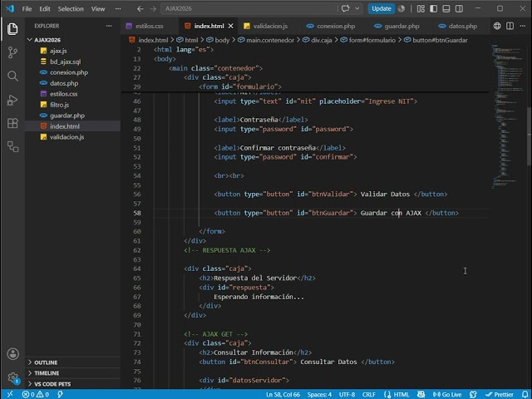Viewport: 532px width, 399px height.
Task: Switch to the estilos.css tab
Action: coord(150,26)
